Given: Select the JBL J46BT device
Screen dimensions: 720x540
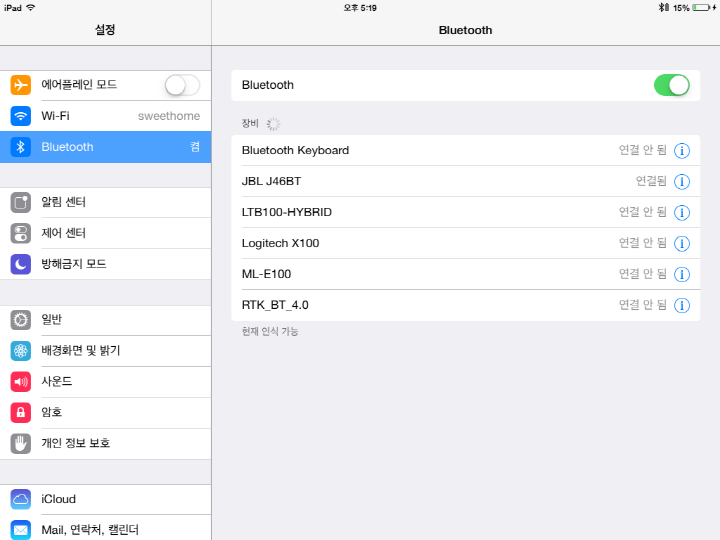Looking at the screenshot, I should (466, 181).
